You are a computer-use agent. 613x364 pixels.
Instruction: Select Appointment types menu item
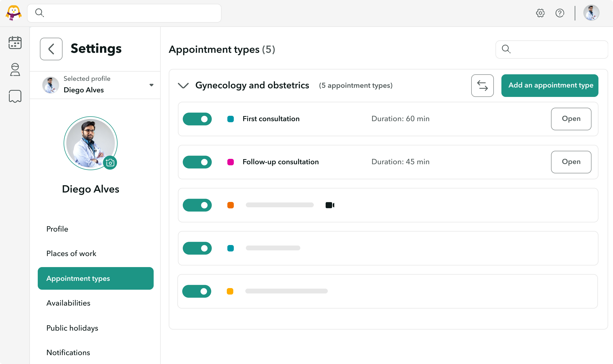[96, 278]
